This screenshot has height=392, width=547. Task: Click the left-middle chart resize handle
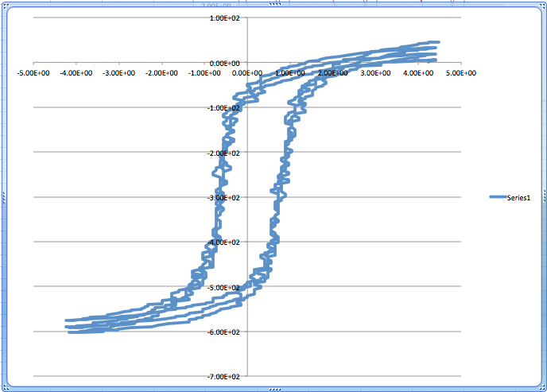[3, 196]
